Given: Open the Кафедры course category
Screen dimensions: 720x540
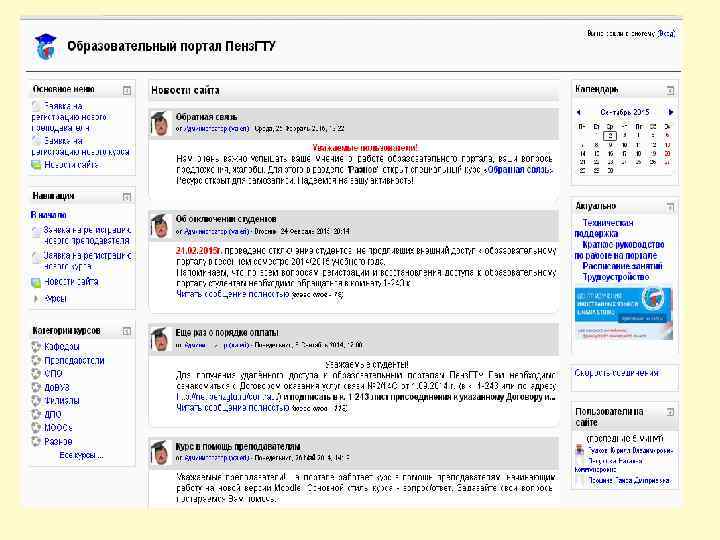Looking at the screenshot, I should (62, 346).
